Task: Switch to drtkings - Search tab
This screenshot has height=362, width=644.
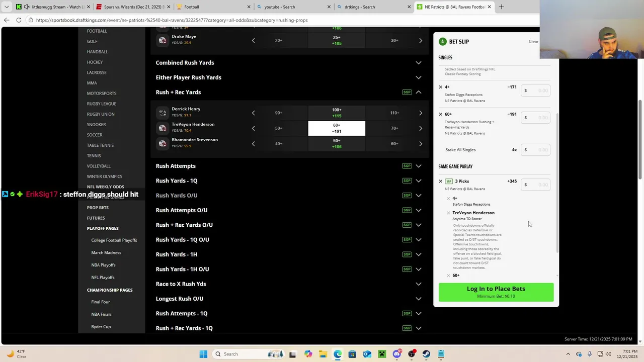Action: [x=374, y=7]
